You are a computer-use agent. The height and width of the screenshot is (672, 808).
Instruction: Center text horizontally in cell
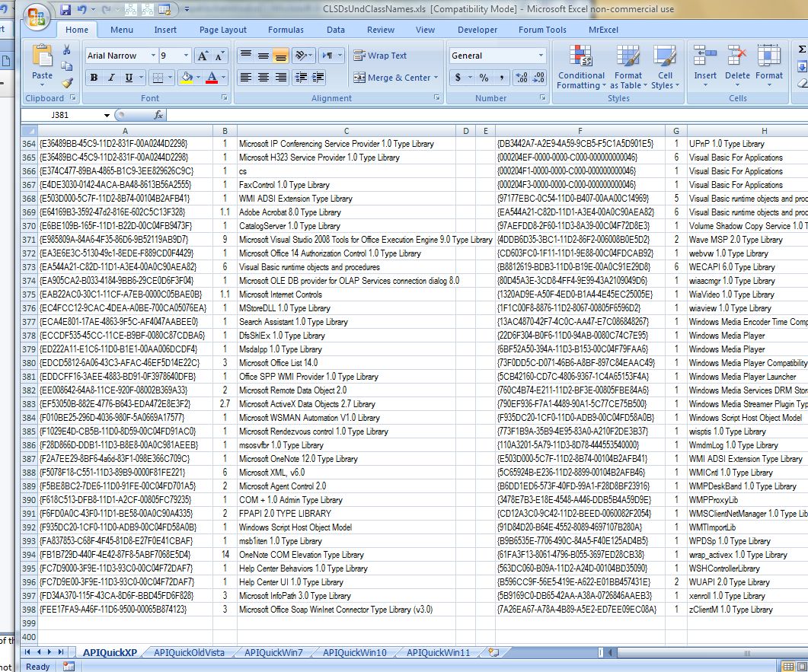point(263,78)
